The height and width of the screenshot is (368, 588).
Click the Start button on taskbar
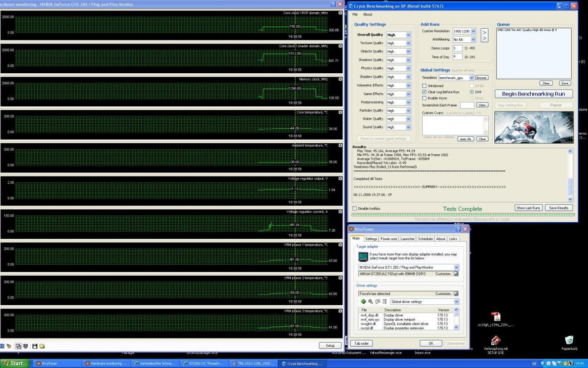[15, 363]
